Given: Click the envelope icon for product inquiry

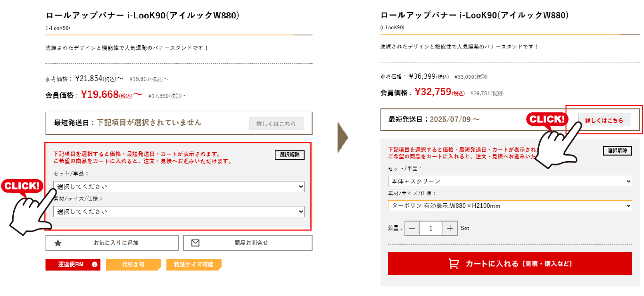Looking at the screenshot, I should coord(195,243).
